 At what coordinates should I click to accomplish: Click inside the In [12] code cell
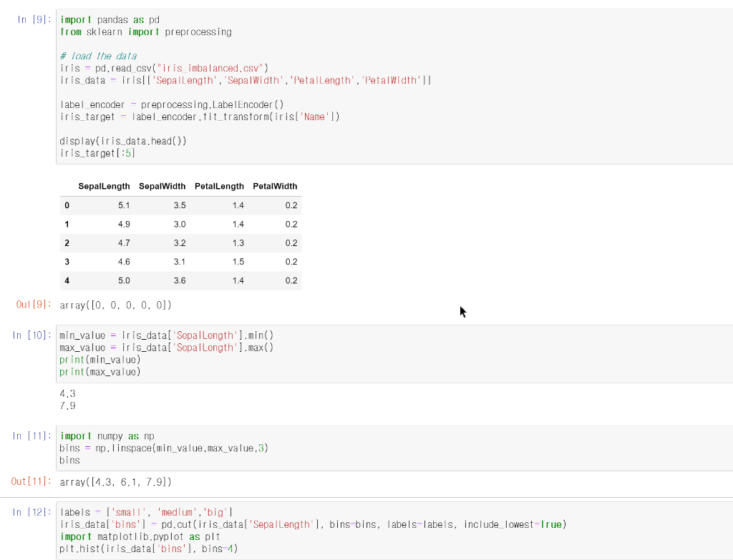click(394, 531)
